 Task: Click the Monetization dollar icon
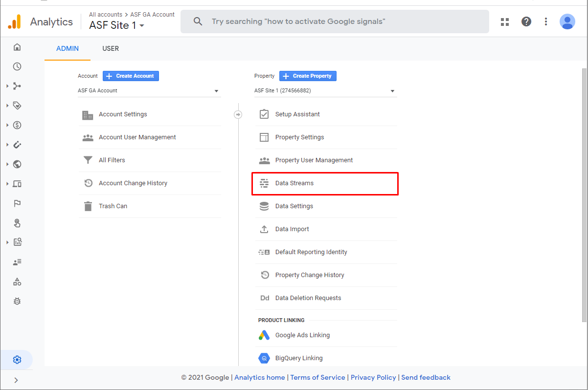[17, 125]
